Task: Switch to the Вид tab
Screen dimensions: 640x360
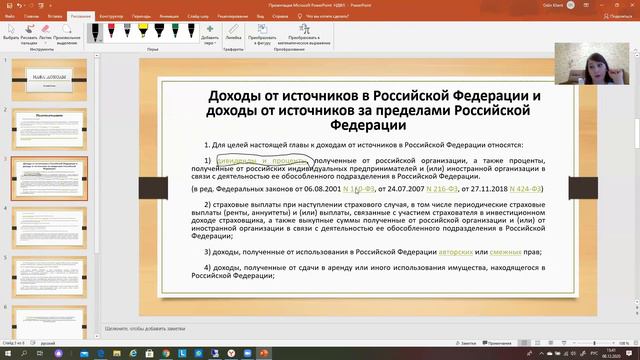Action: click(260, 16)
